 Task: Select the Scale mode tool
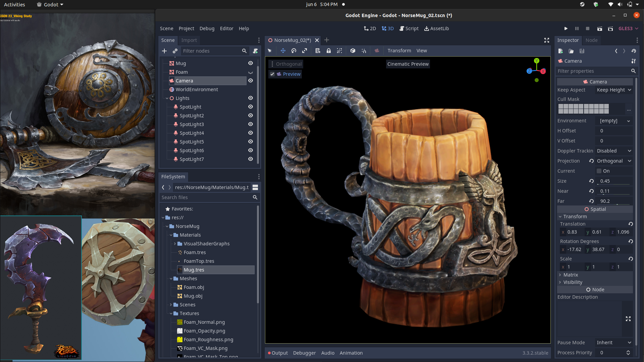coord(305,51)
